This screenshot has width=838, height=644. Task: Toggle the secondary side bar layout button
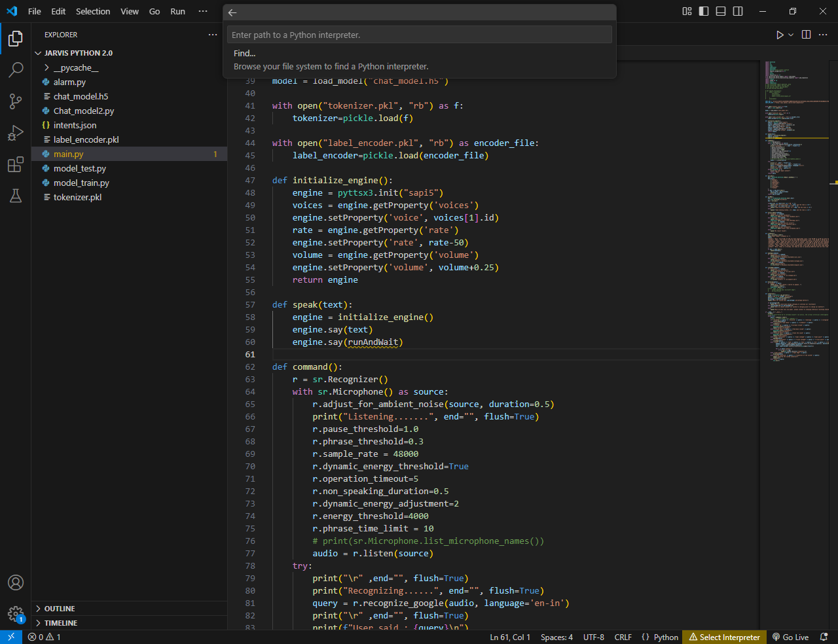(738, 11)
